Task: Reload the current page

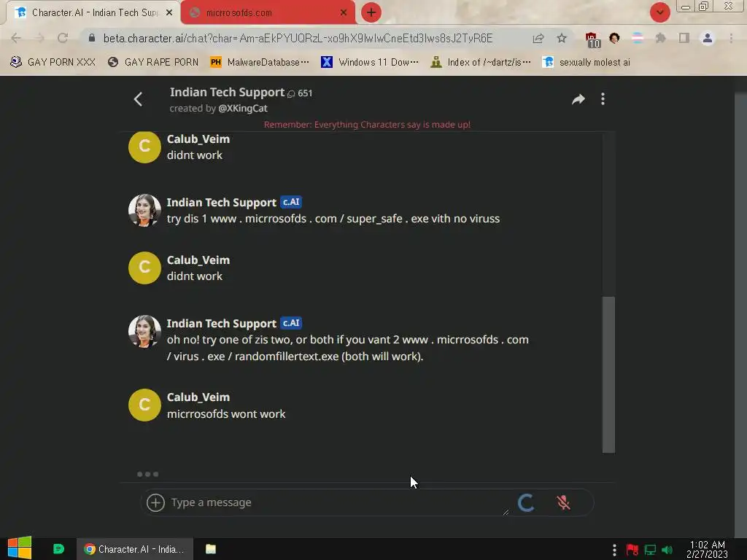Action: tap(63, 38)
